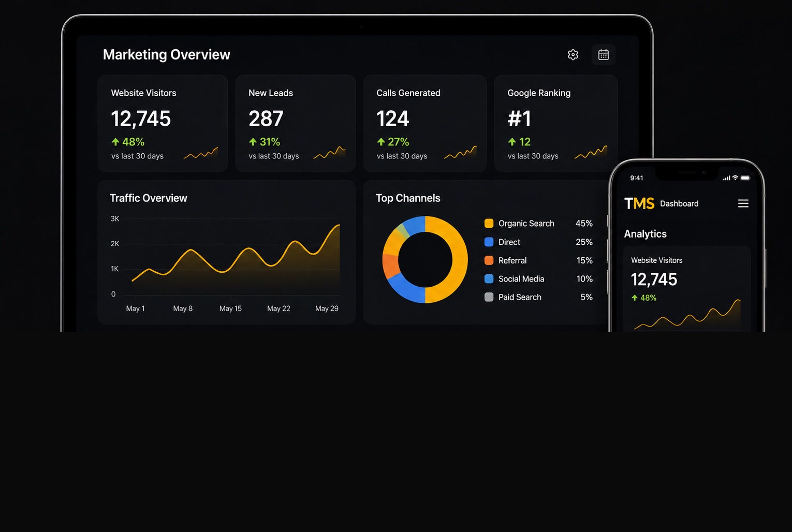Click the Organic Search legend label

pyautogui.click(x=526, y=224)
